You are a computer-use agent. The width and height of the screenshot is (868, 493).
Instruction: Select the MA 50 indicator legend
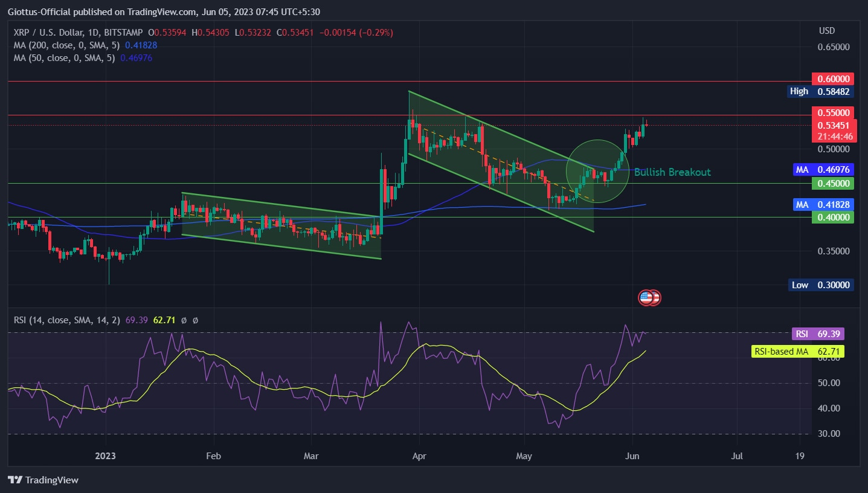click(x=65, y=58)
